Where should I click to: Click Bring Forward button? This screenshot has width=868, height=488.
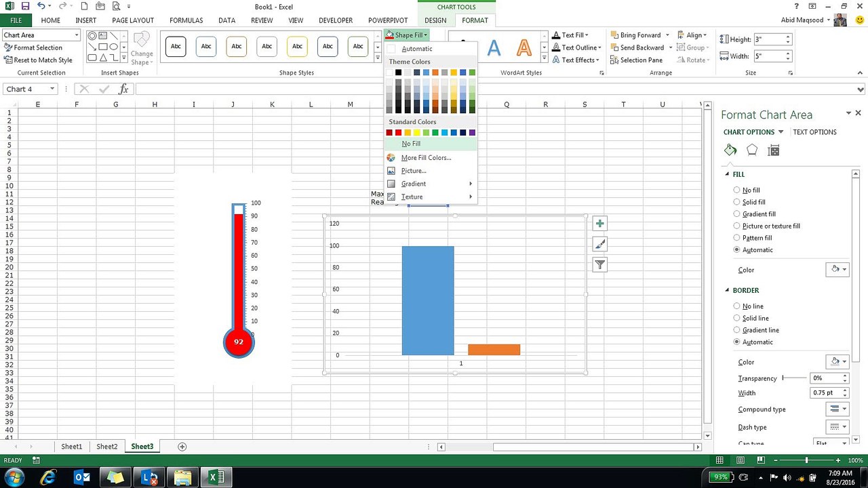[635, 35]
